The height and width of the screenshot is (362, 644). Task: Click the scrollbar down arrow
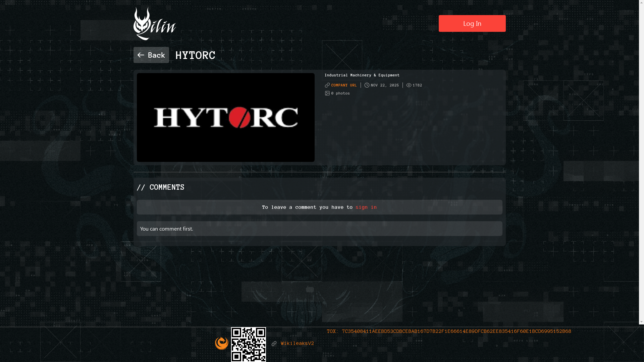[641, 322]
